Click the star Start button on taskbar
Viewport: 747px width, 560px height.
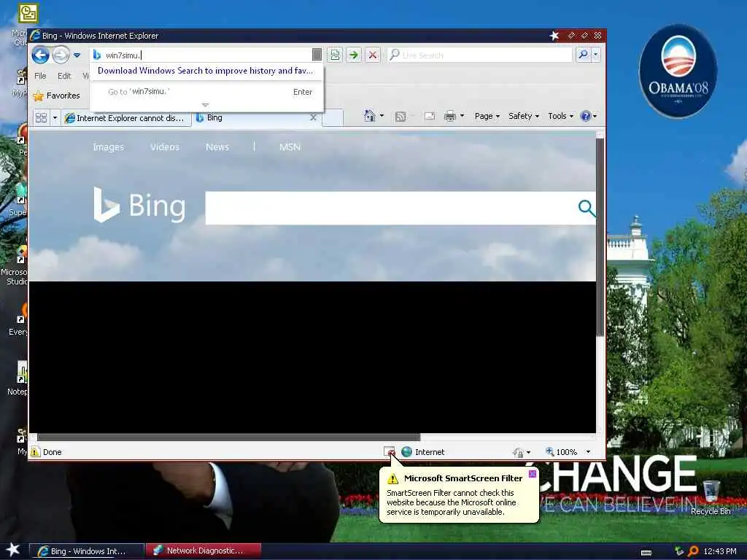click(x=13, y=550)
